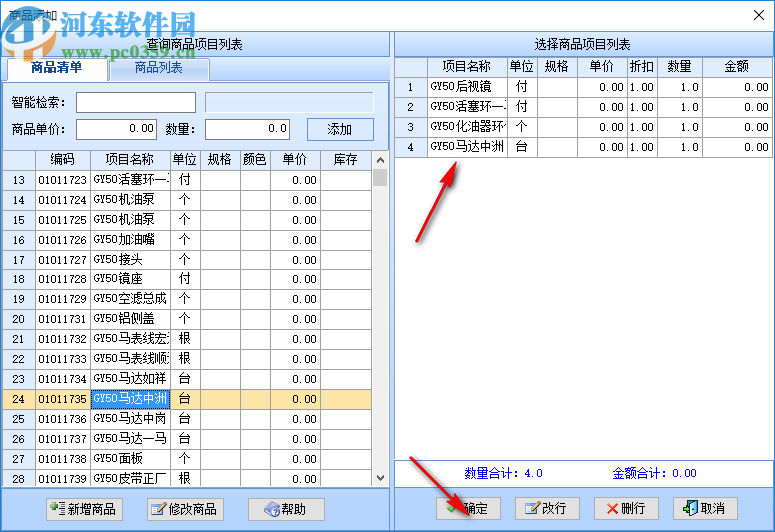Click the 金额 column header
Viewport: 775px width, 532px height.
736,67
